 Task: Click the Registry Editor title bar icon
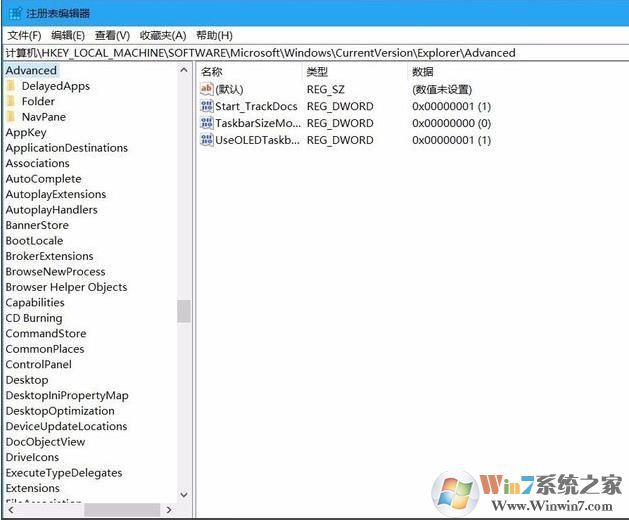(15, 14)
